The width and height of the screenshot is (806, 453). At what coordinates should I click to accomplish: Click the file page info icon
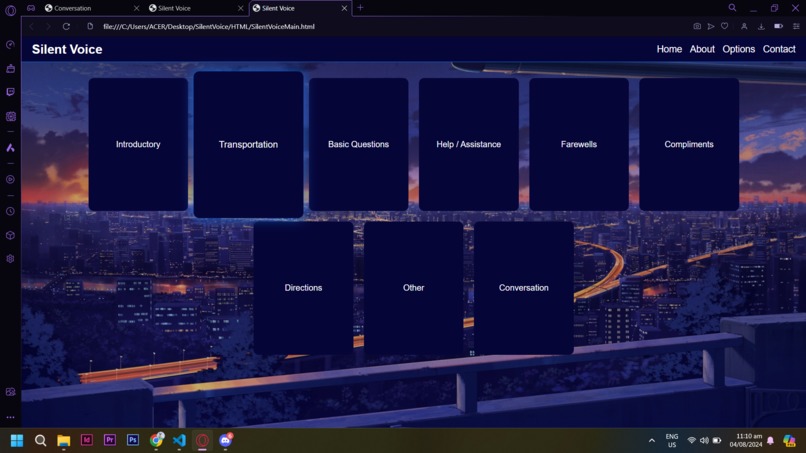(90, 26)
